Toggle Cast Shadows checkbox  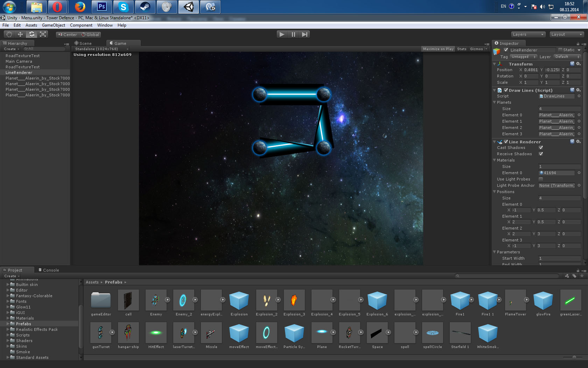click(x=541, y=148)
